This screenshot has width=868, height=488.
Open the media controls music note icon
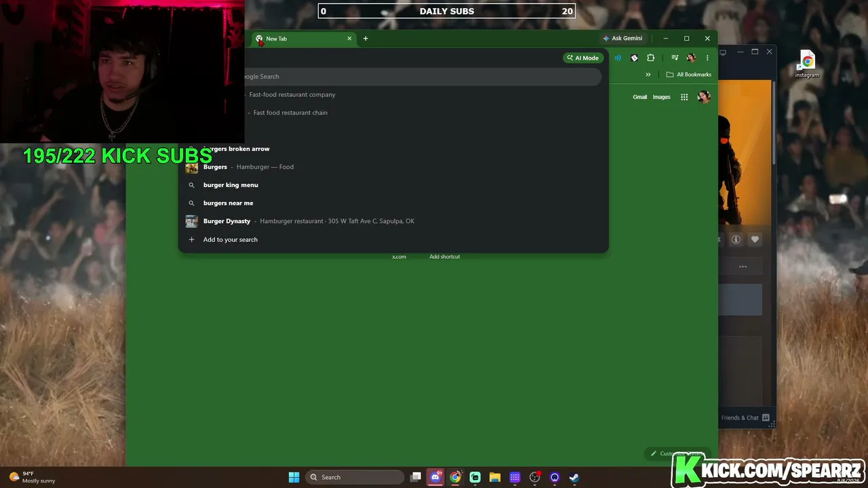point(675,58)
